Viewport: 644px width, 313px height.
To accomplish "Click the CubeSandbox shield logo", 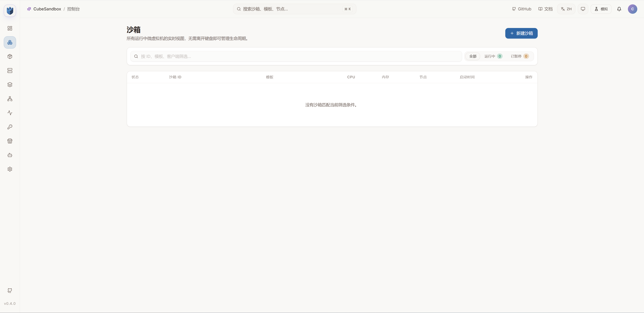I will pyautogui.click(x=10, y=11).
